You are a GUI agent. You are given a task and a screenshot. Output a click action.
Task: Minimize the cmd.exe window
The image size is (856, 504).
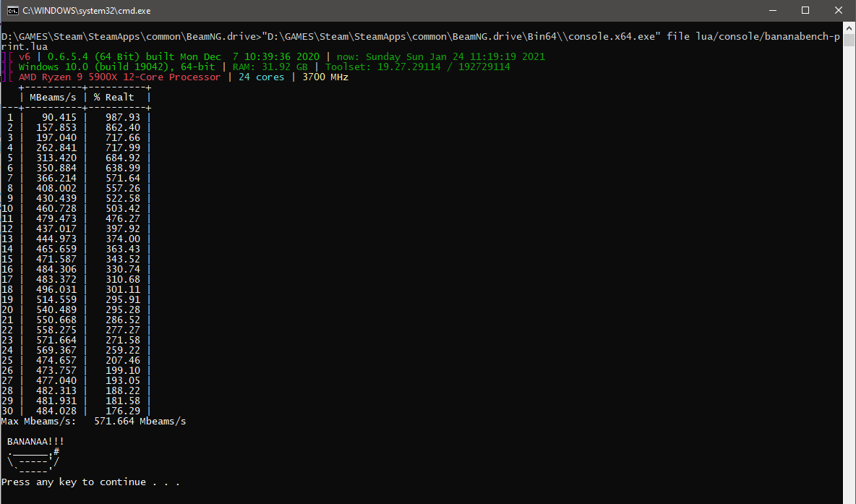pyautogui.click(x=772, y=10)
